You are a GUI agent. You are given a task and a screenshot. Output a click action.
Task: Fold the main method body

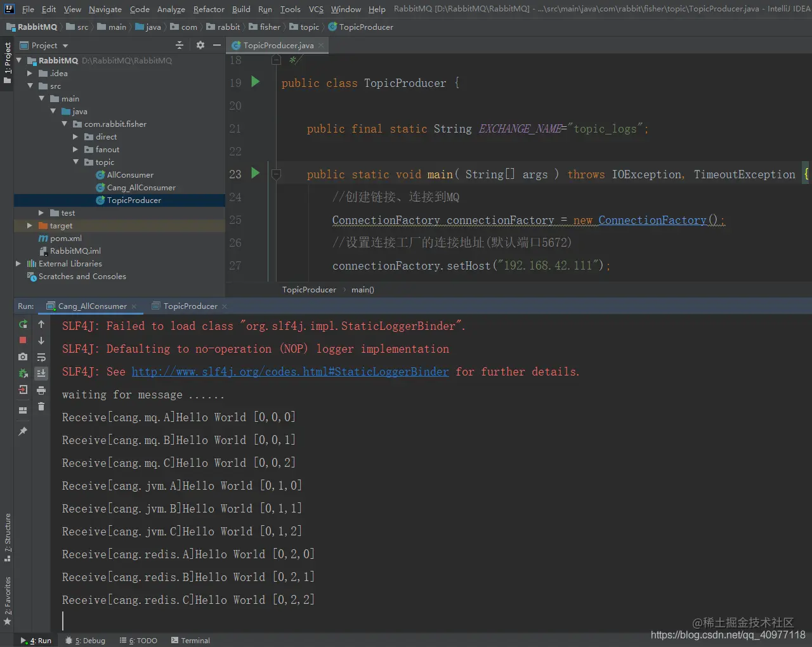[x=276, y=174]
